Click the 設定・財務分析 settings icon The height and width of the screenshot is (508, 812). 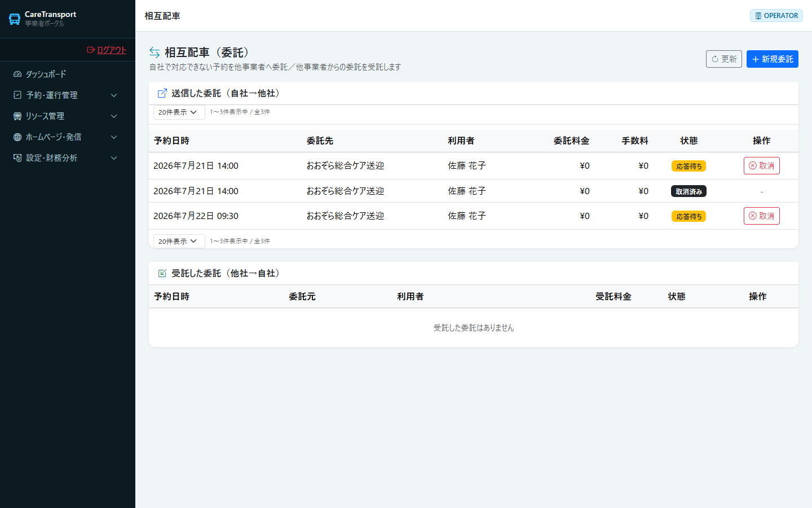click(17, 157)
